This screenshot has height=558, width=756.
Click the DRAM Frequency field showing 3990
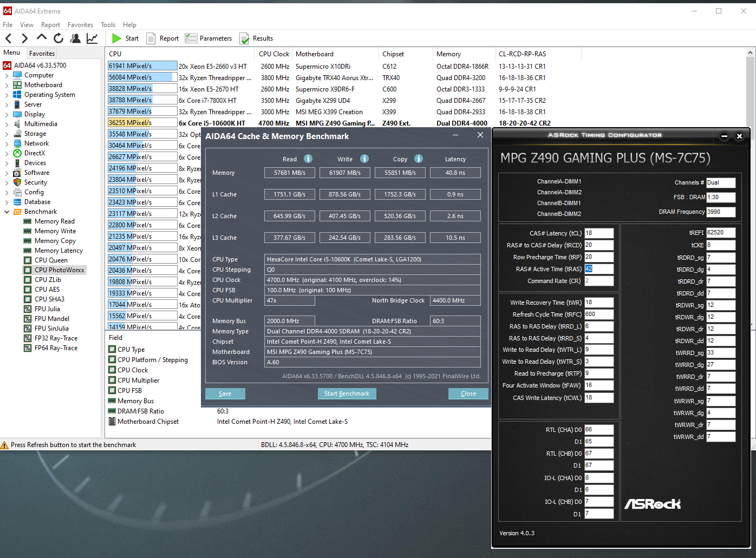(x=721, y=212)
